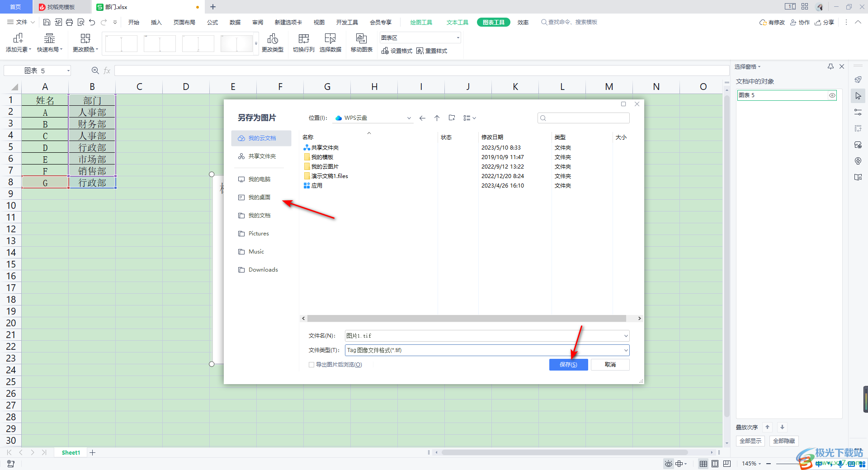Move object up in stacking order

pyautogui.click(x=767, y=427)
